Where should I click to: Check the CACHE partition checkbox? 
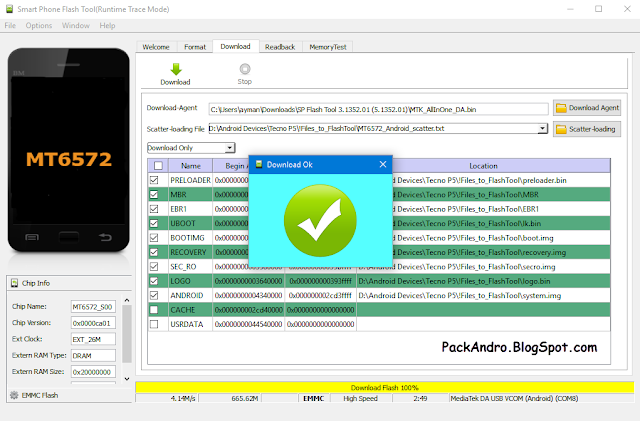(154, 310)
